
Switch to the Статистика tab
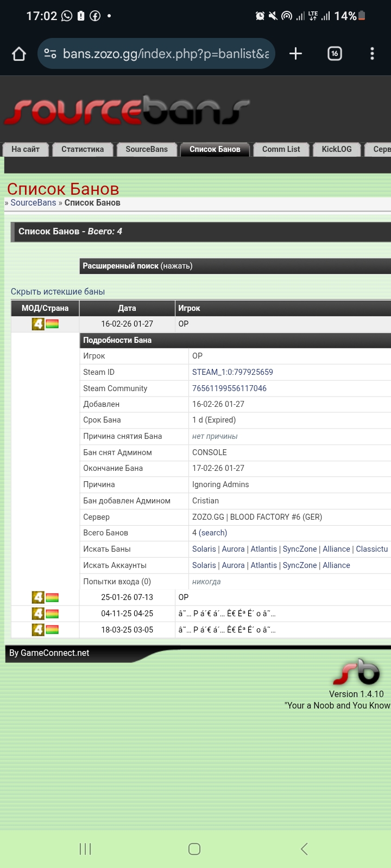[x=83, y=149]
